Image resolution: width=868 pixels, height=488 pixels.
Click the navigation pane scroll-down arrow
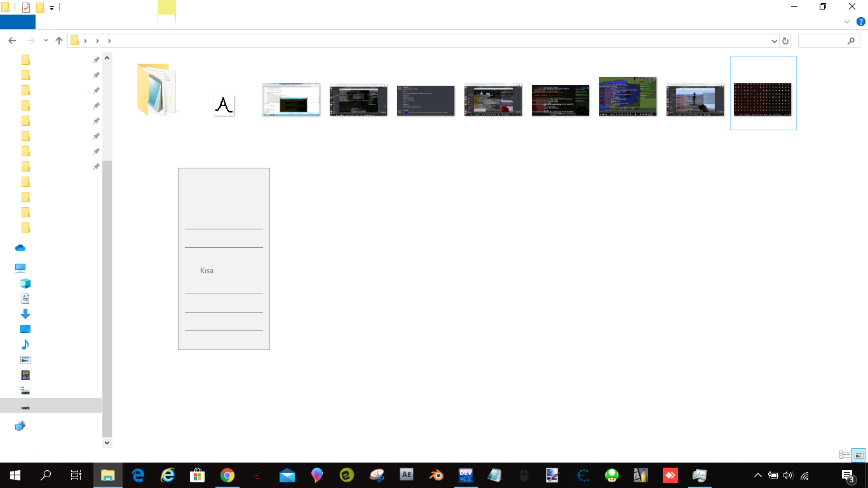pyautogui.click(x=107, y=442)
